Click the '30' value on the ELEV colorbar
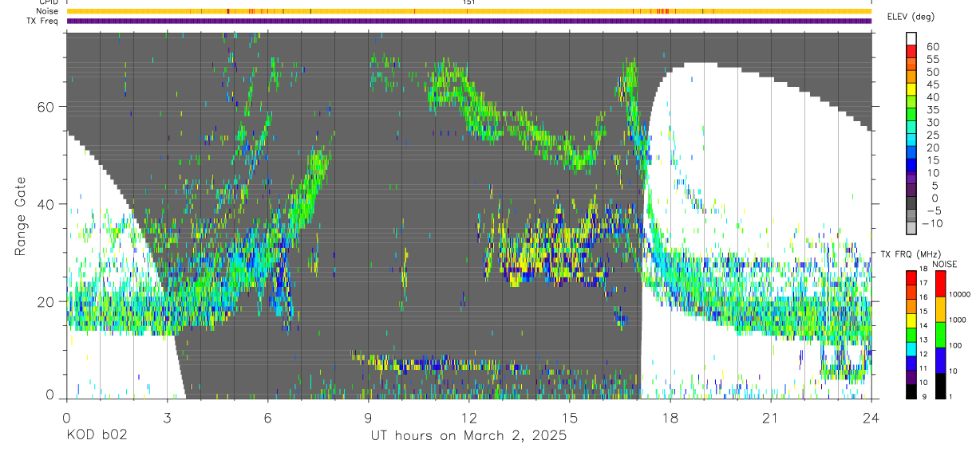The height and width of the screenshot is (452, 980). (x=932, y=122)
